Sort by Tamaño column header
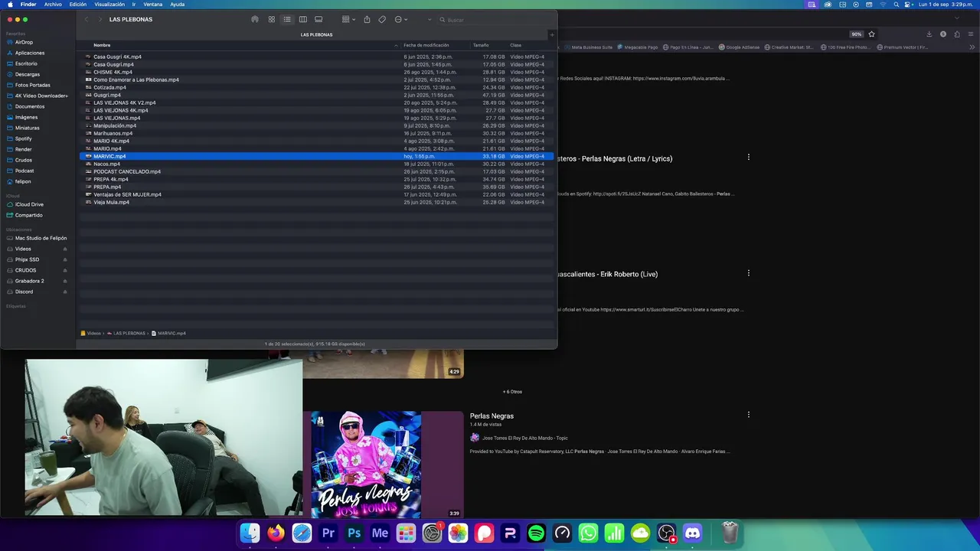 (x=481, y=45)
